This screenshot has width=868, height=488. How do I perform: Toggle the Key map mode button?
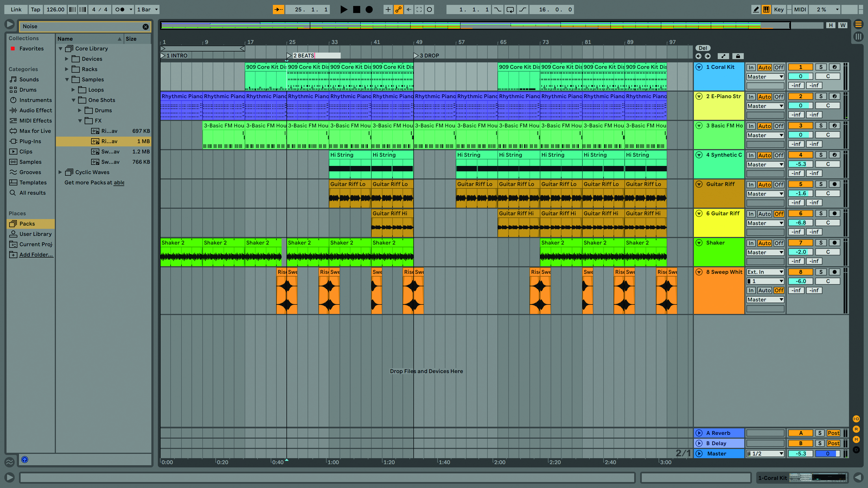(779, 9)
